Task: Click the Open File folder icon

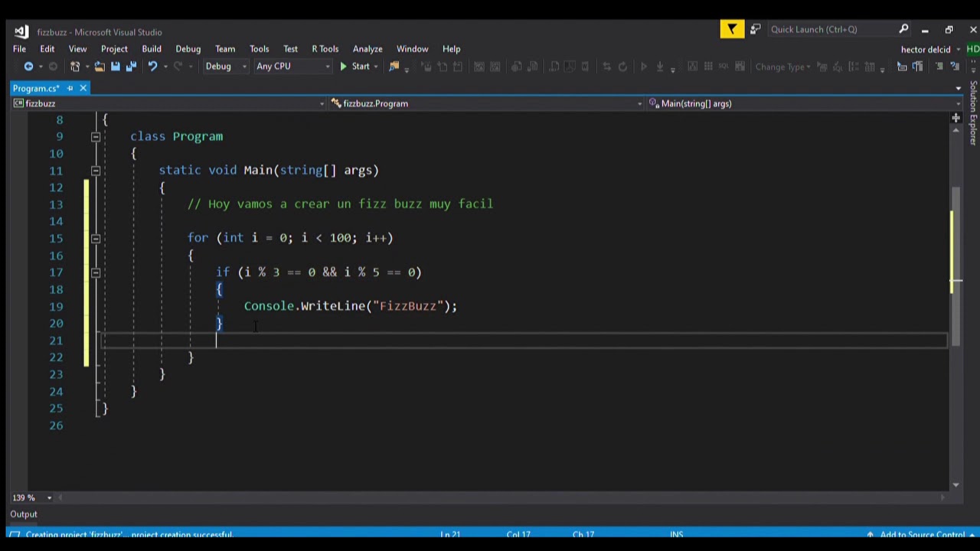Action: pyautogui.click(x=100, y=67)
